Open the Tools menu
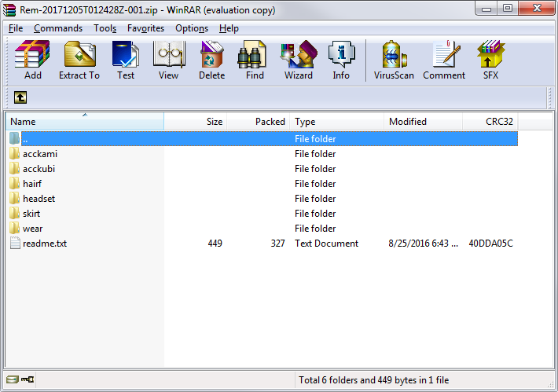This screenshot has width=558, height=392. click(105, 28)
